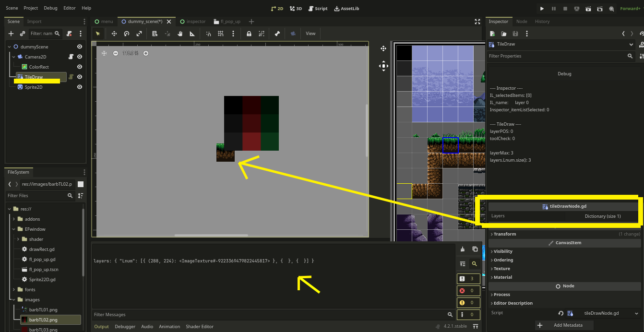Viewport: 644px width, 332px height.
Task: Zoom in with the plus button
Action: pos(146,53)
